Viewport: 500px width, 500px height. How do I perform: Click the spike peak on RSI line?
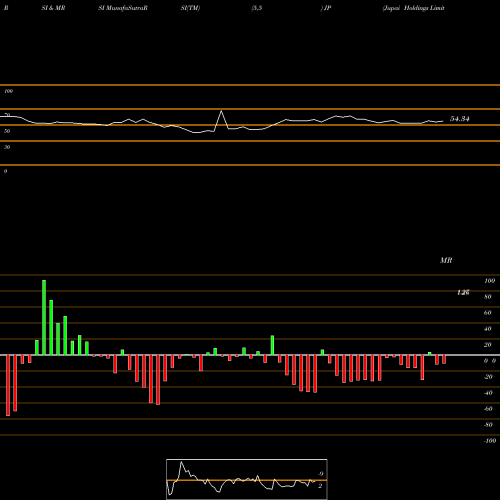[221, 111]
